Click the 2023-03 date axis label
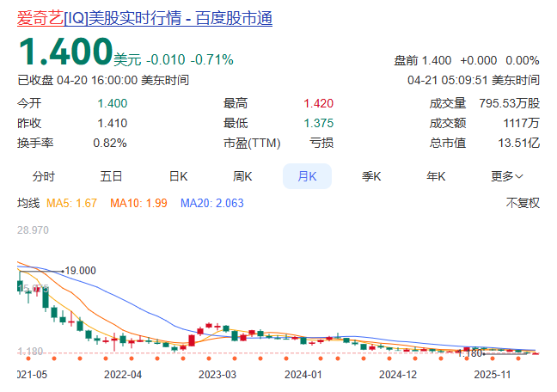Image resolution: width=557 pixels, height=392 pixels. tap(217, 375)
